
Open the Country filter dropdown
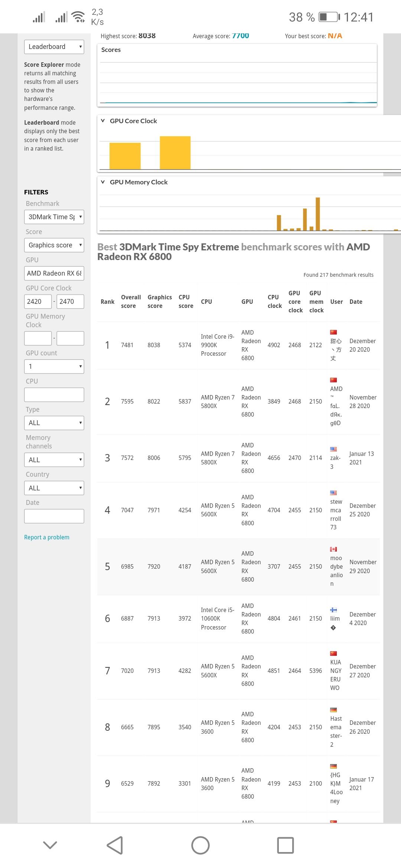[x=54, y=488]
